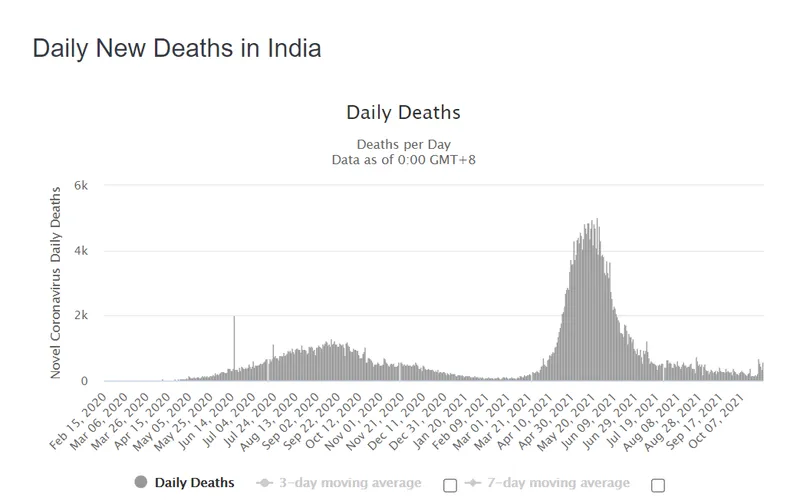Tick the checkbox right after 3-day moving average
Screen dimensions: 800x501
[449, 485]
